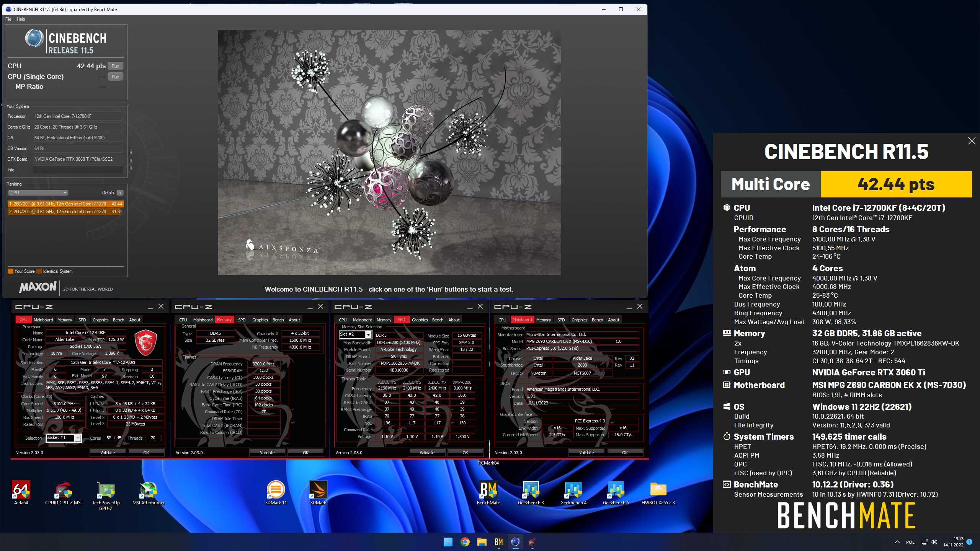This screenshot has width=980, height=551.
Task: Open the Ranking CPU dropdown
Action: pos(38,193)
